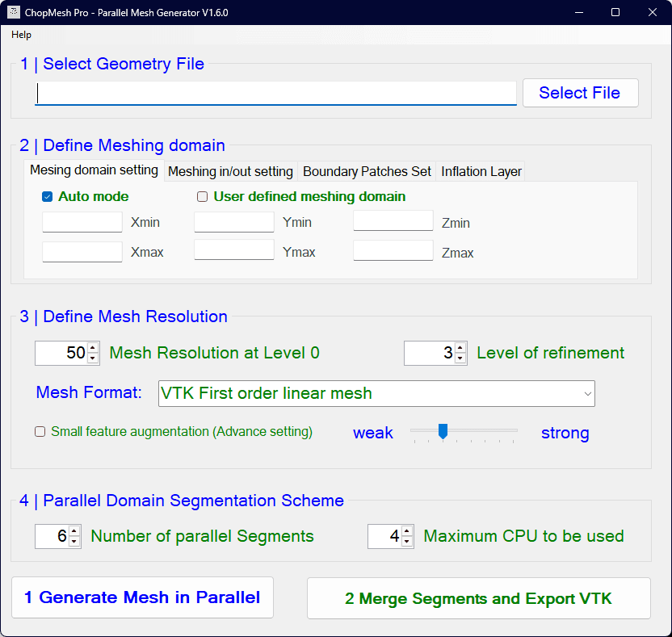The width and height of the screenshot is (672, 637).
Task: Enable User defined meshing domain checkbox
Action: [202, 197]
